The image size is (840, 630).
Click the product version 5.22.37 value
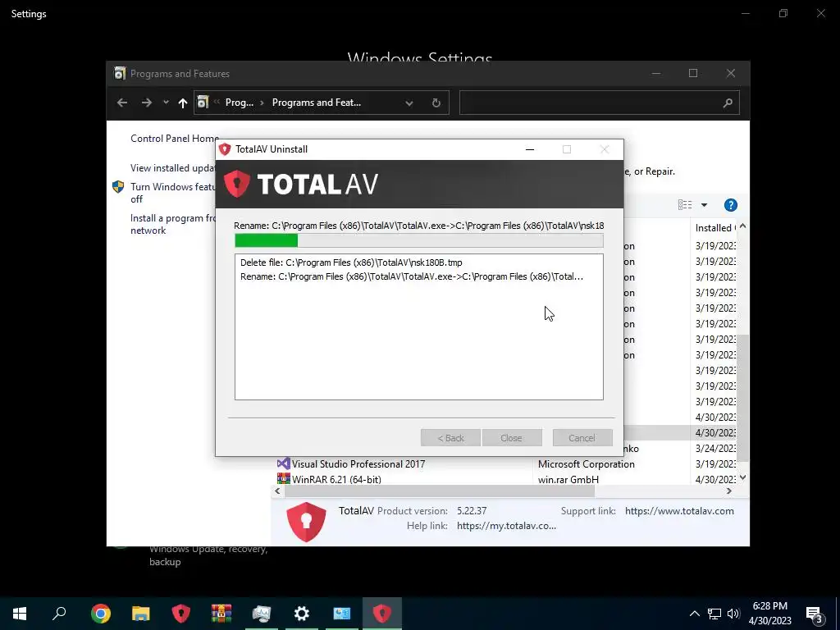point(472,511)
